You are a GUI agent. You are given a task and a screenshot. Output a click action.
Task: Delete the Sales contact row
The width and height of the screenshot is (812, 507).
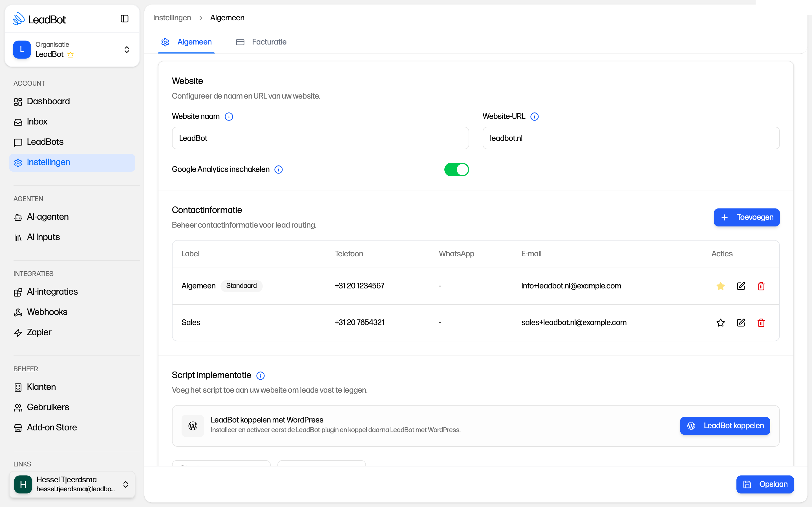[x=761, y=323]
